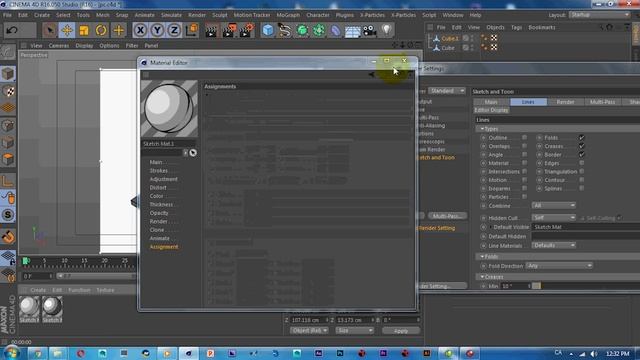The width and height of the screenshot is (640, 360).
Task: Click the purple deformer icon
Action: 336,30
